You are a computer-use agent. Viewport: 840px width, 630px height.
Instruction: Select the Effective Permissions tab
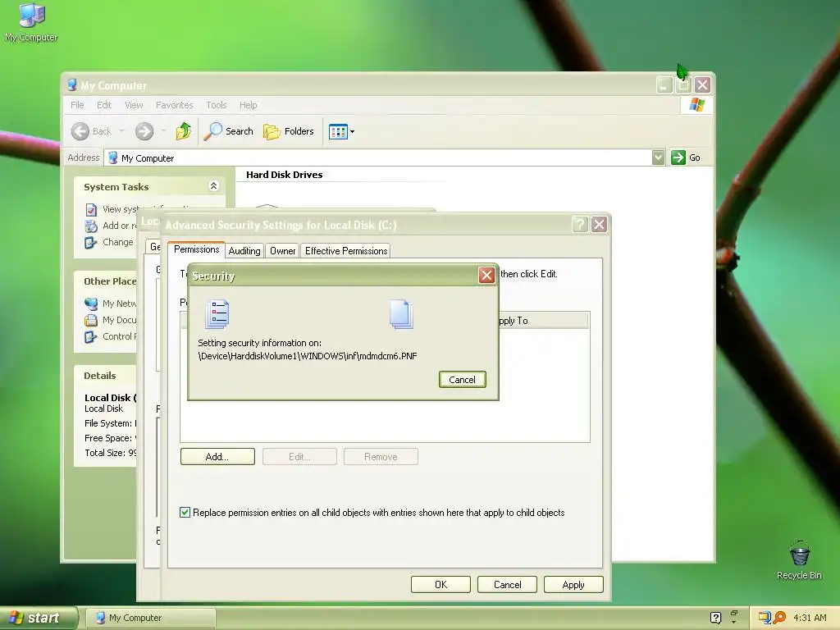point(346,251)
